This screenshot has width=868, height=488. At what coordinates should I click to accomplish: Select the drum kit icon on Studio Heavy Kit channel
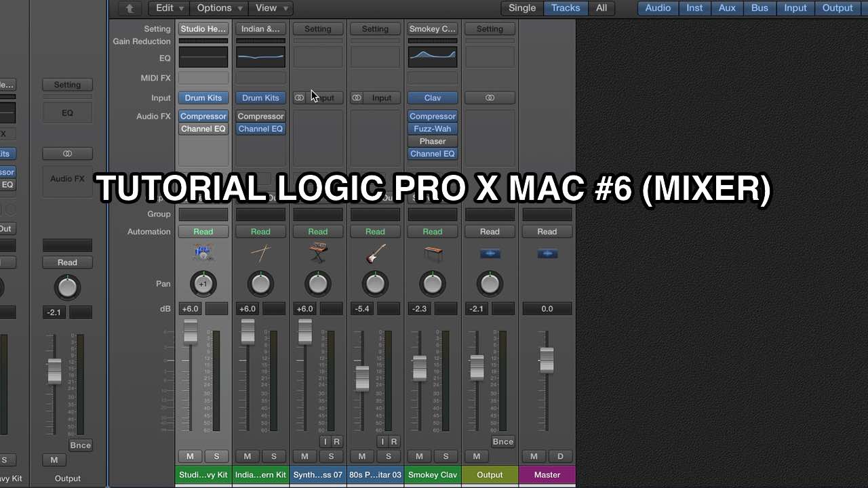coord(203,251)
